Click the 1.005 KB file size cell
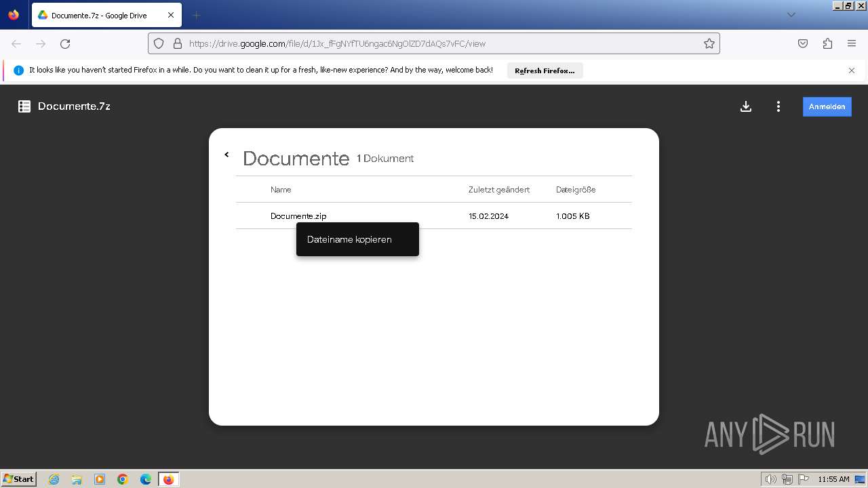 pos(572,216)
